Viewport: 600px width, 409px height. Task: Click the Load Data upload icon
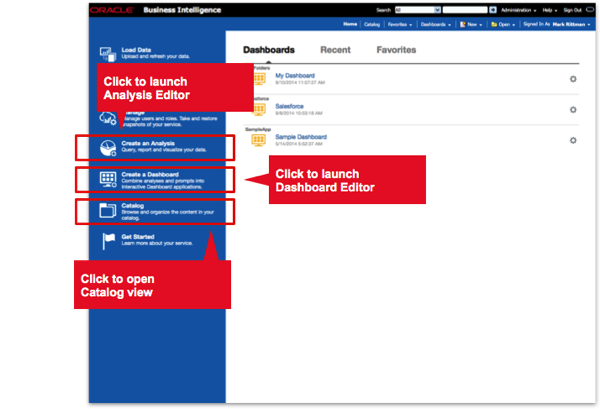(108, 54)
